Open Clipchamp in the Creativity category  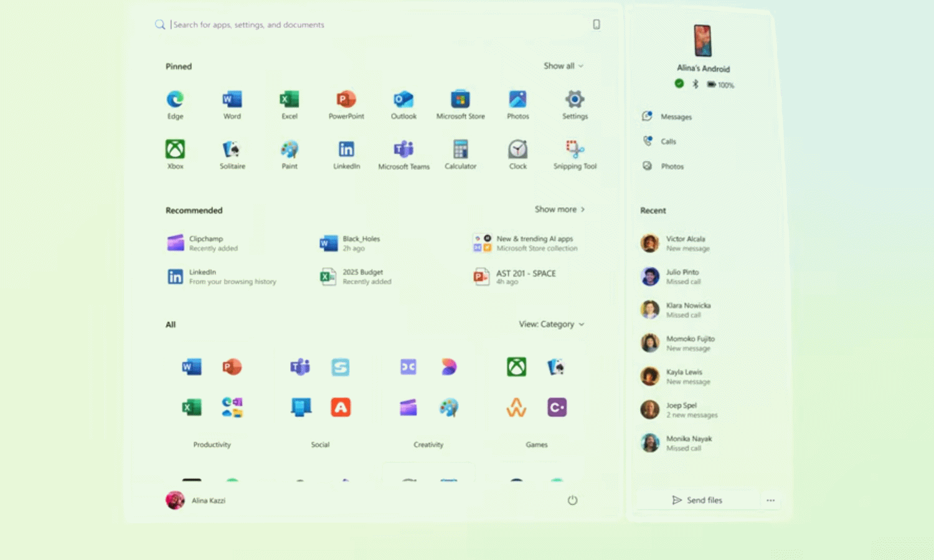click(x=408, y=407)
